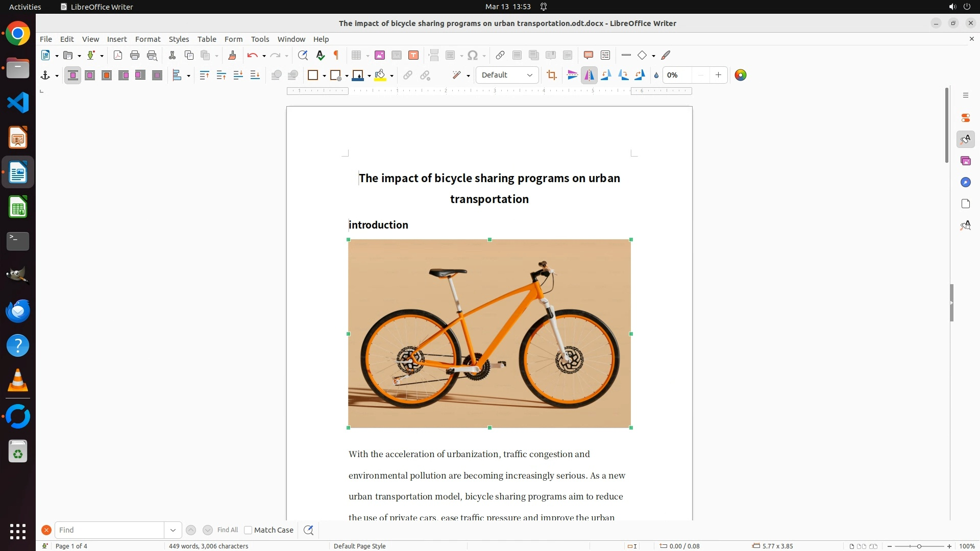Viewport: 980px width, 551px height.
Task: Flip the image vertically
Action: point(572,76)
